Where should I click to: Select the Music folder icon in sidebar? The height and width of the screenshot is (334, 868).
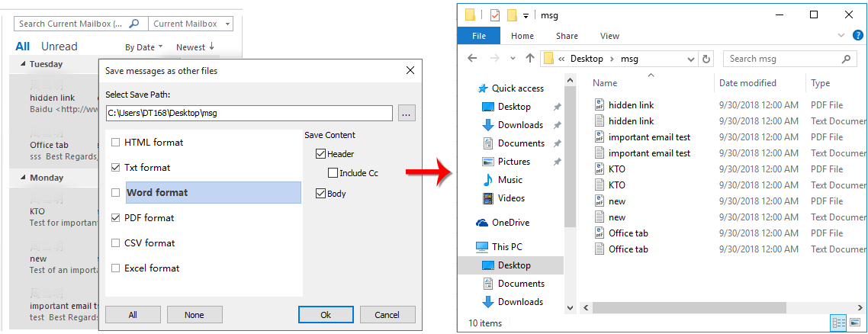tap(488, 180)
